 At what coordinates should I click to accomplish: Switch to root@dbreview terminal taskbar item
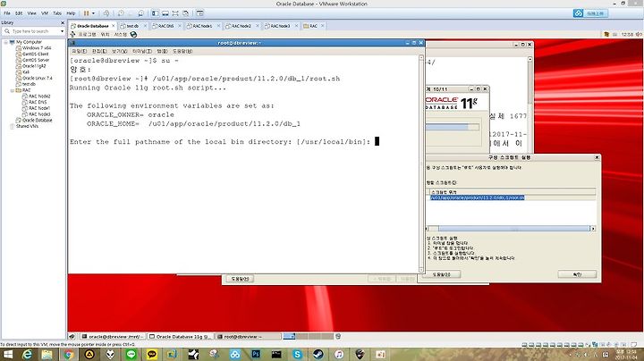point(247,336)
